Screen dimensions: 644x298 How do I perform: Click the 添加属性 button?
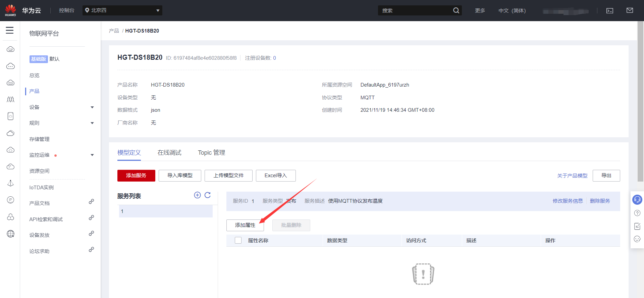pyautogui.click(x=245, y=225)
